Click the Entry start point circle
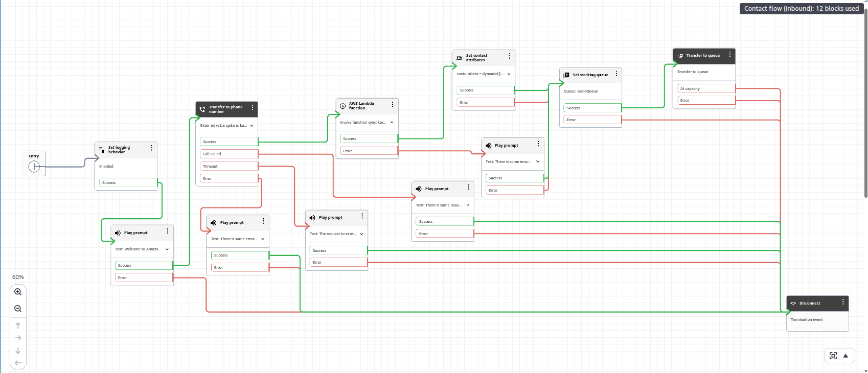This screenshot has height=373, width=868. [x=34, y=167]
